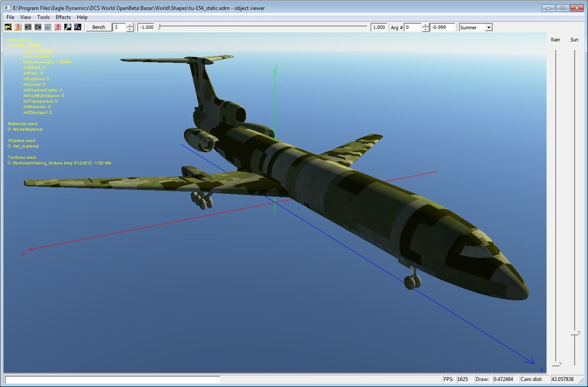Click the 'mfLighted: 0' stat line
Screen dimensions: 588x387
click(36, 79)
